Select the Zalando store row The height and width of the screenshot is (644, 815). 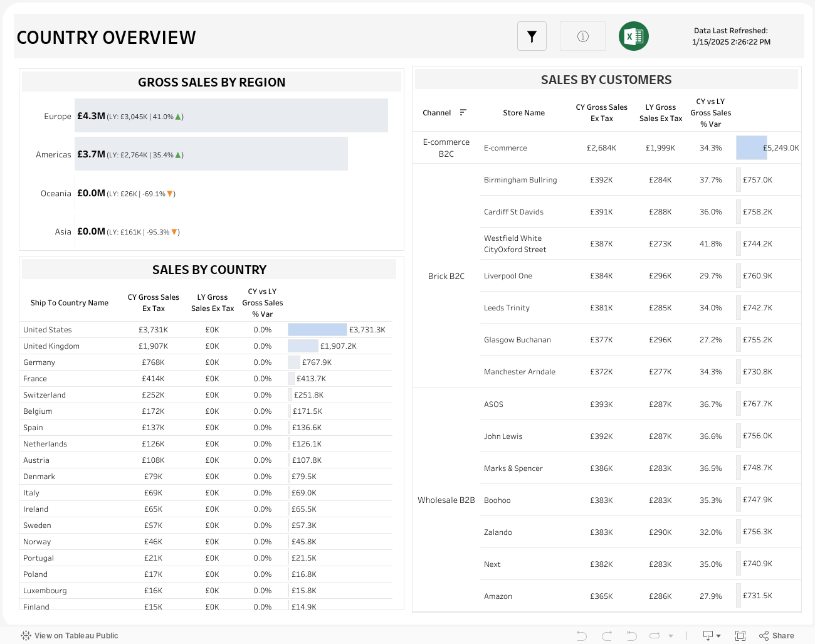641,532
